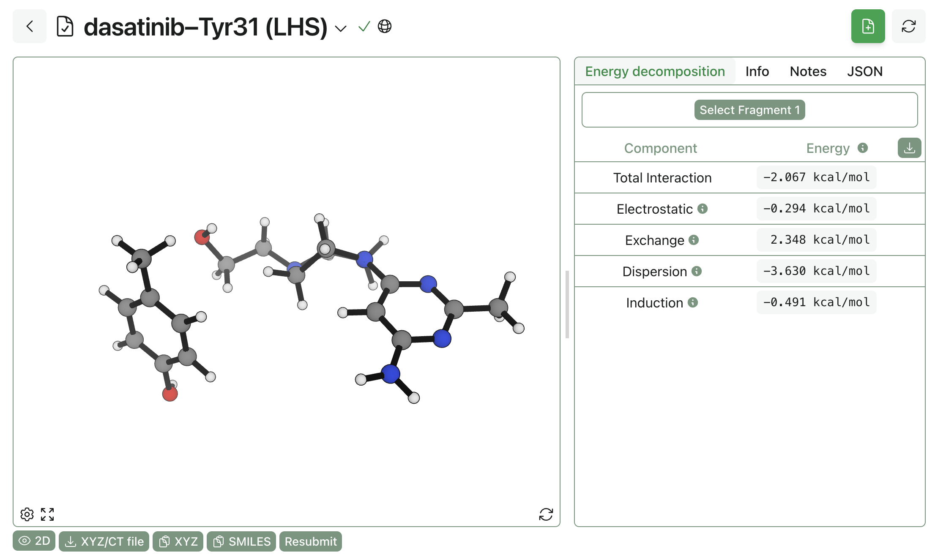Copy the SMILES string
This screenshot has height=560, width=935.
point(241,541)
